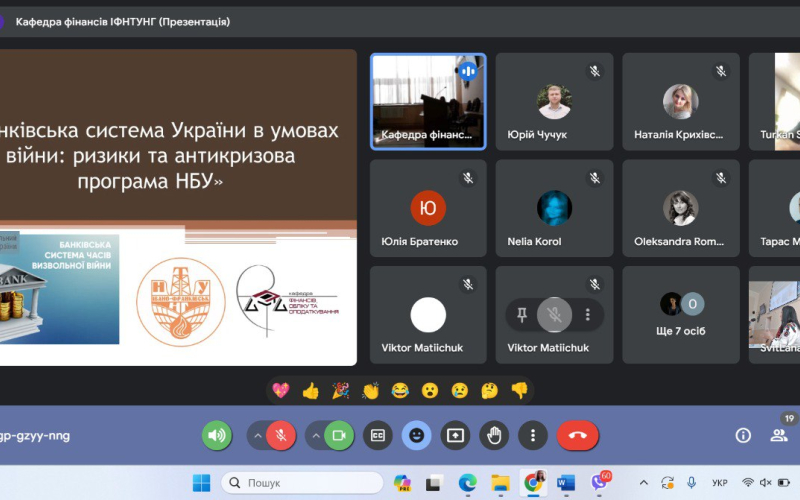Click the Кафедра фінансів ІФНТУНГ (Презентація) title

[122, 22]
